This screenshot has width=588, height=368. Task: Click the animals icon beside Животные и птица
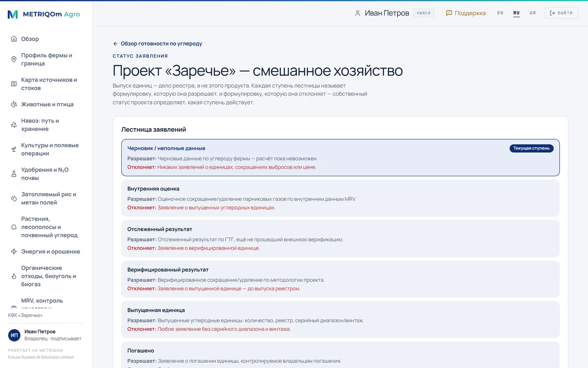coord(14,104)
